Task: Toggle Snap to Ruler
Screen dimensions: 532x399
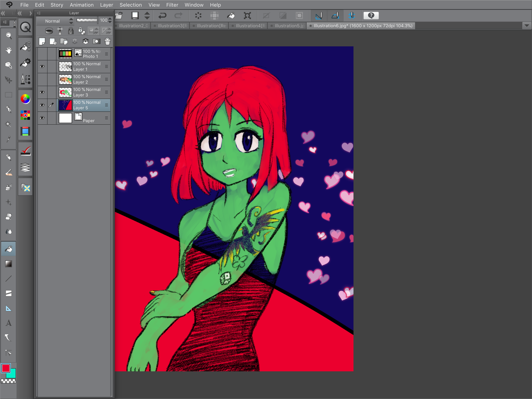Action: click(319, 16)
